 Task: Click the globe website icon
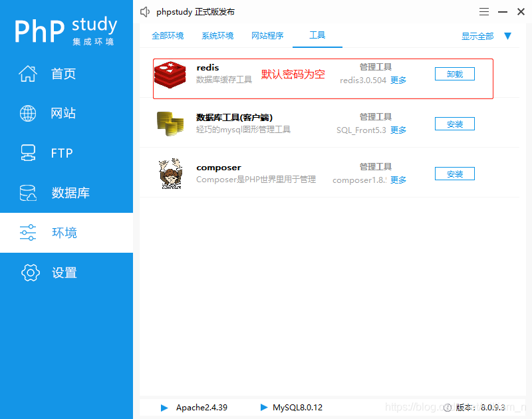[x=28, y=113]
